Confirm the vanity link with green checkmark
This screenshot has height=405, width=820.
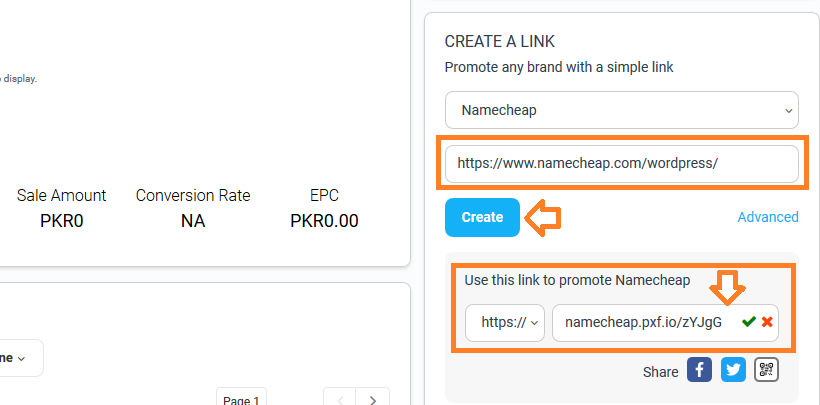click(x=749, y=322)
